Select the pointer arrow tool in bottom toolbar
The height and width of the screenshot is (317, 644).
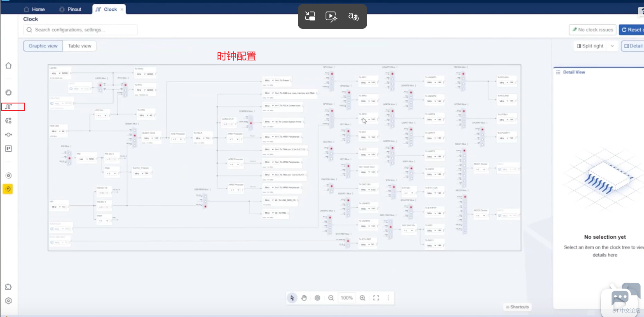pyautogui.click(x=292, y=298)
